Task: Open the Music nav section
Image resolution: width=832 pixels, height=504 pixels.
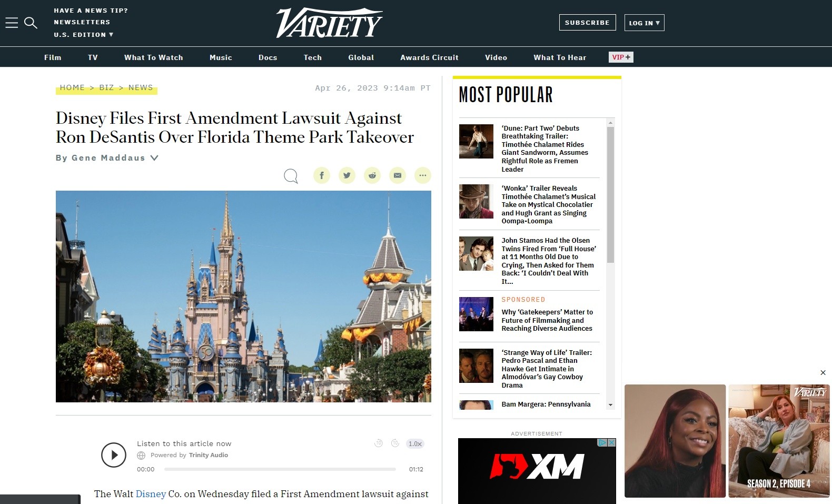Action: coord(221,57)
